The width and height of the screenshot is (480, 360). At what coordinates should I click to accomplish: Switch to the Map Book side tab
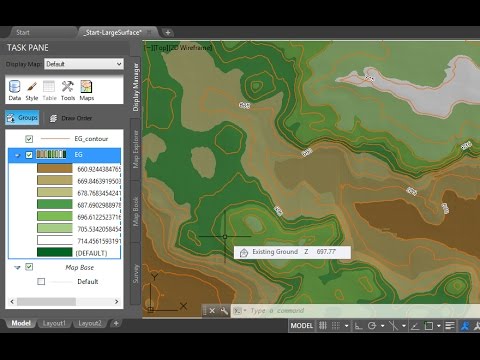tap(135, 211)
